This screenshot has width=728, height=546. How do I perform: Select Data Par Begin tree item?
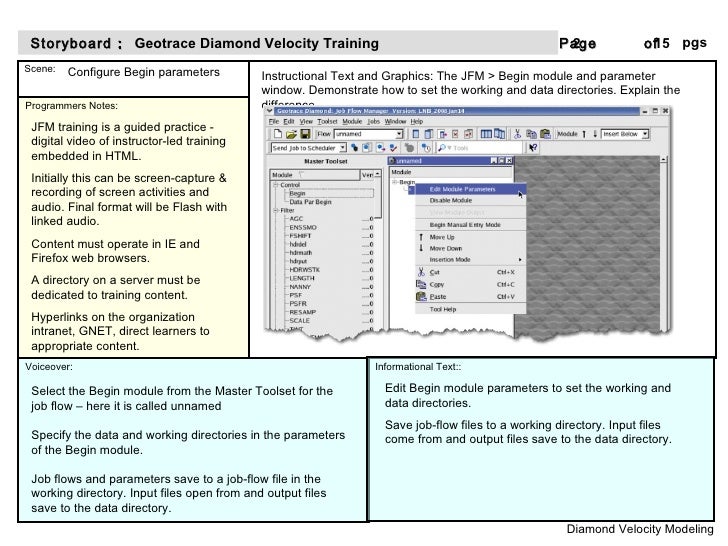311,202
